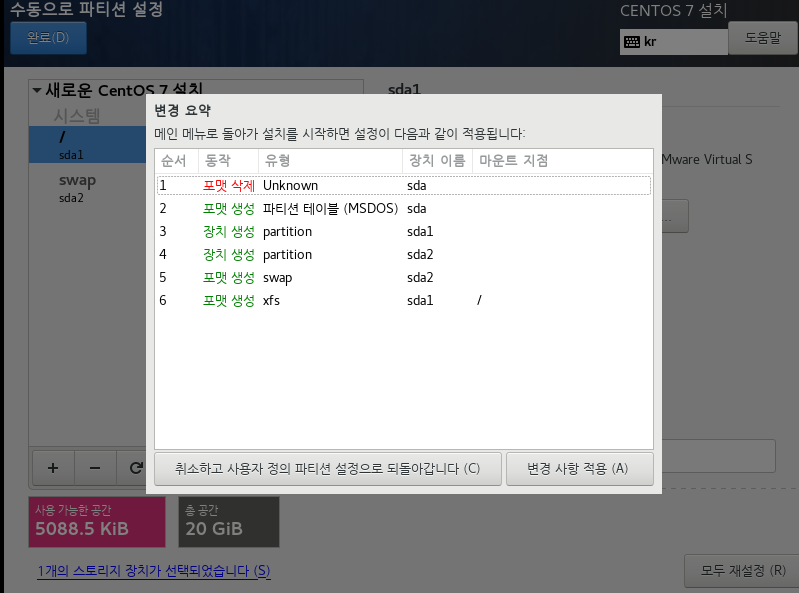Select the / sda1 mount point entry
The width and height of the screenshot is (799, 593).
point(88,145)
